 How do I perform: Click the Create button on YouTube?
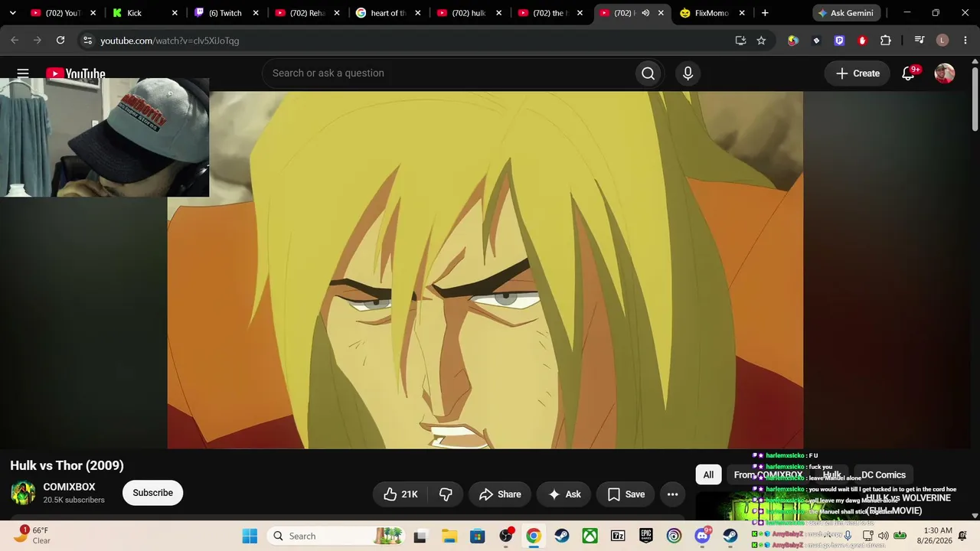tap(857, 73)
